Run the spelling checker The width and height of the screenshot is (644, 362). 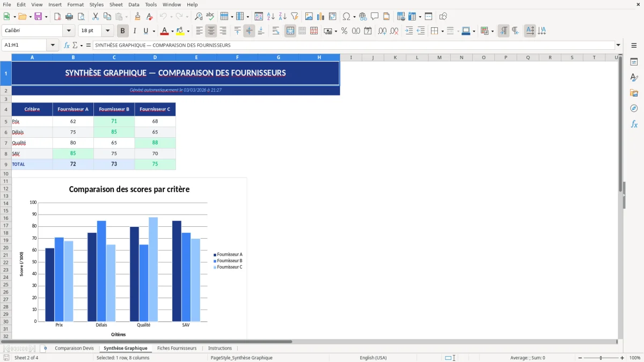pos(210,16)
